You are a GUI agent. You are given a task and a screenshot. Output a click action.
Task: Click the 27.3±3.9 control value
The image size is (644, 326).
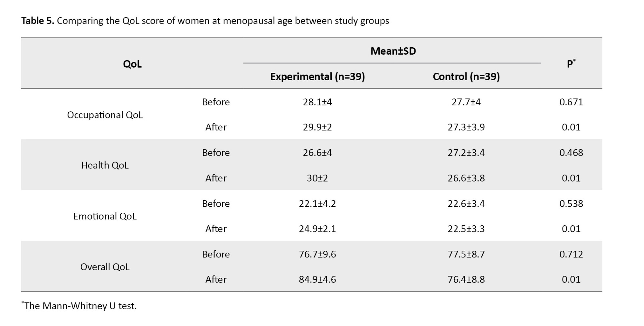pyautogui.click(x=466, y=127)
